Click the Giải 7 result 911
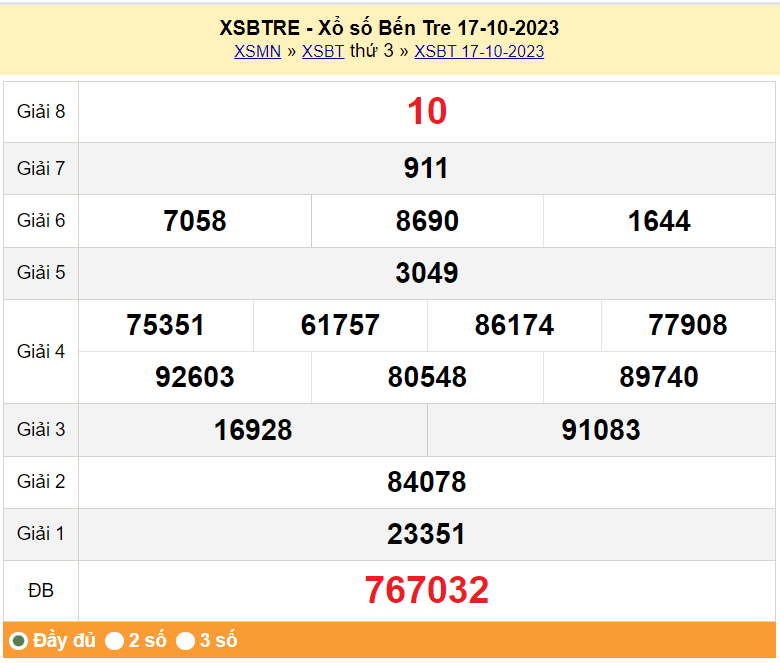780x663 pixels. (x=427, y=168)
